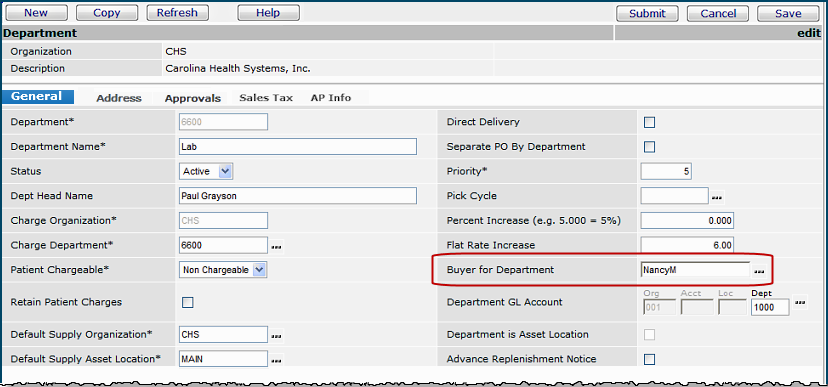
Task: Open lookup for Pick Cycle field
Action: pyautogui.click(x=717, y=197)
